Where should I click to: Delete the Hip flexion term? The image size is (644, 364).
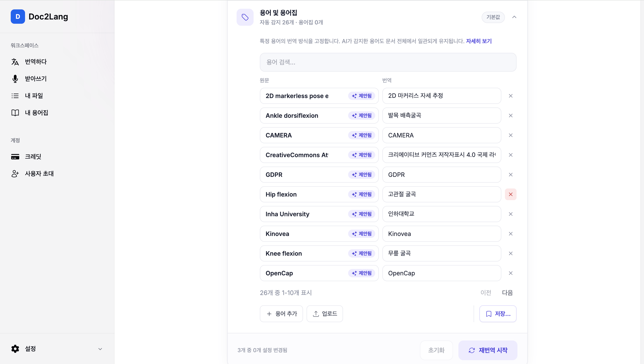[511, 194]
